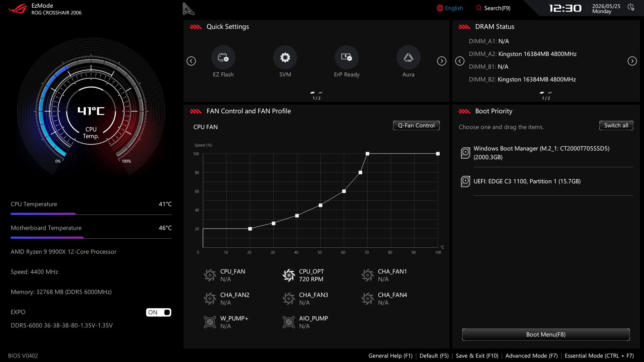Select the Windows Boot Manager boot entry text
The height and width of the screenshot is (362, 644).
pyautogui.click(x=541, y=153)
